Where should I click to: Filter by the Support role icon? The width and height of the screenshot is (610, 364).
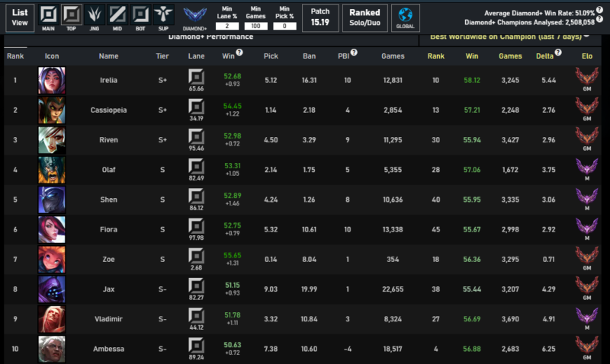(162, 15)
